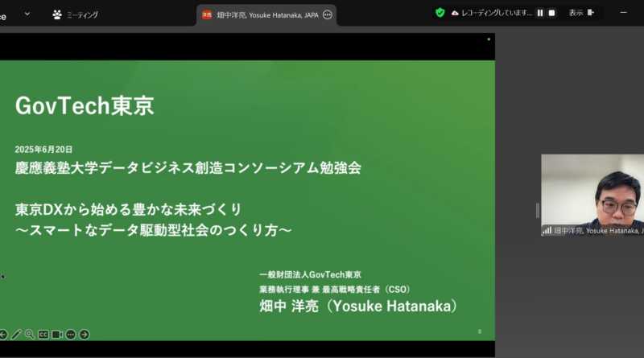Click the slide number 0 at corner
The image size is (644, 358).
pyautogui.click(x=479, y=331)
